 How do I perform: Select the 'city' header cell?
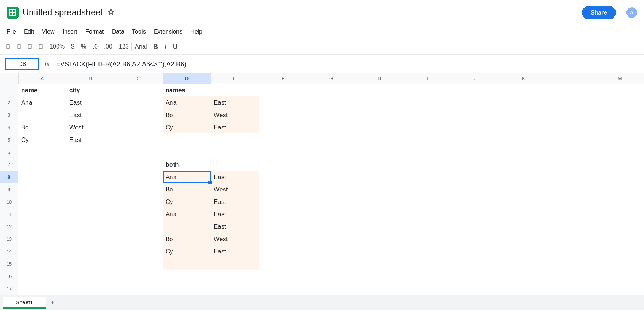click(x=90, y=90)
